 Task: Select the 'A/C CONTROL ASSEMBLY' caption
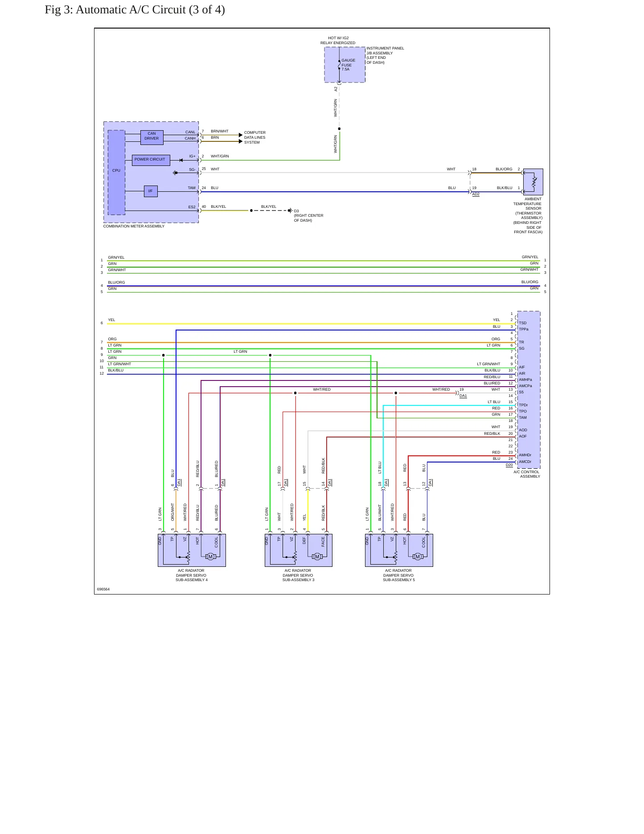(x=527, y=474)
